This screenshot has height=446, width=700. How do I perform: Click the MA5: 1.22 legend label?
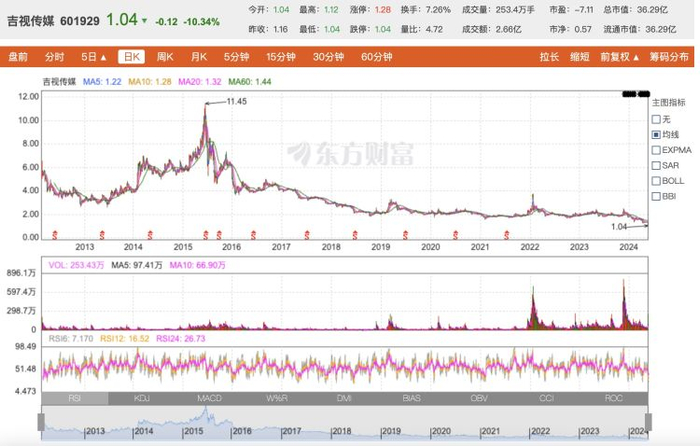coord(102,82)
